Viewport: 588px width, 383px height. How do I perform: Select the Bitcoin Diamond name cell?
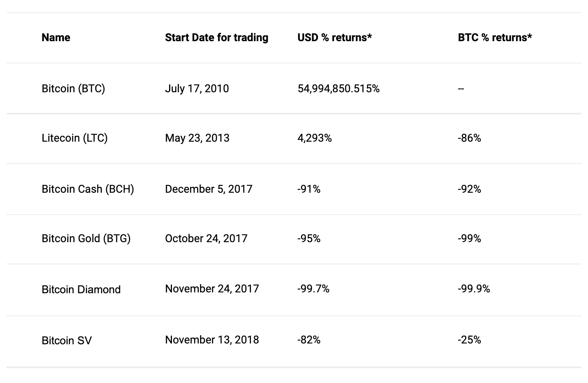[x=81, y=290]
